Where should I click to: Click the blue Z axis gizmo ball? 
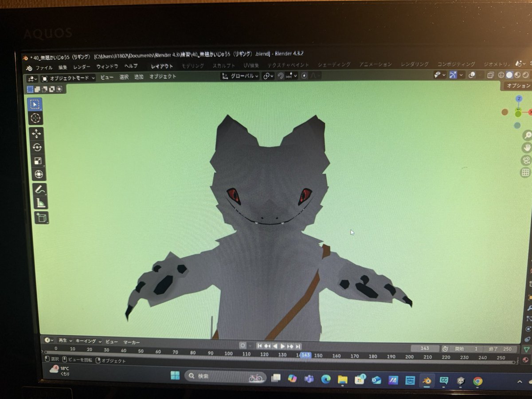(519, 98)
